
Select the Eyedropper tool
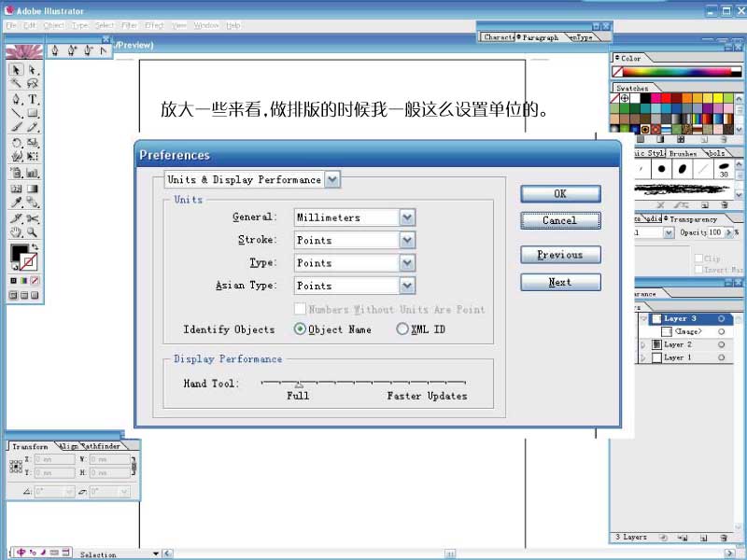coord(16,203)
